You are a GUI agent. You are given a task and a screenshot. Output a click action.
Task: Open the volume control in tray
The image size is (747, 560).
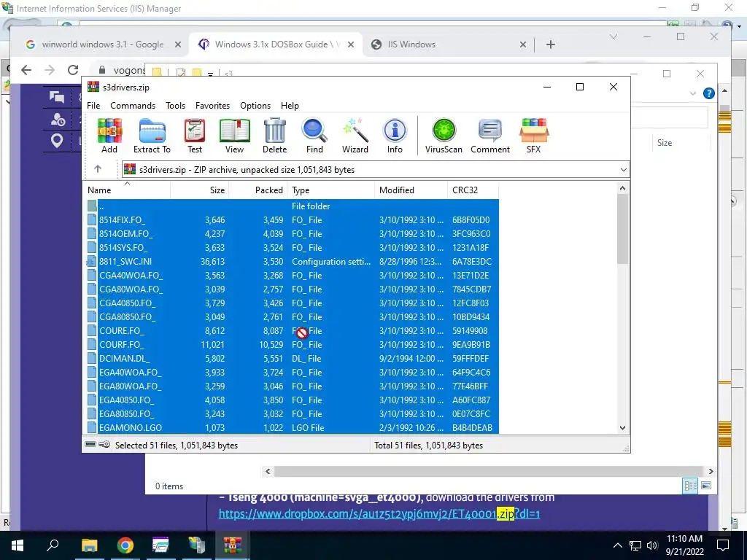[x=652, y=545]
